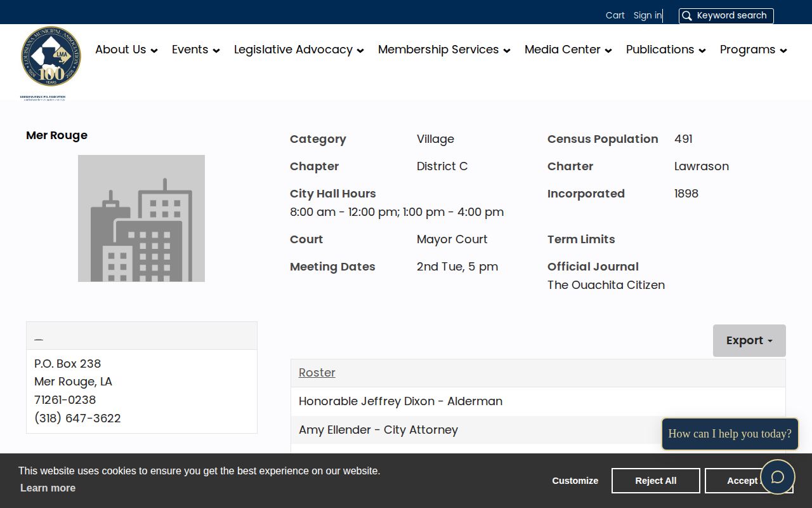Click the Sign in link
Viewport: 812px width, 508px height.
647,15
